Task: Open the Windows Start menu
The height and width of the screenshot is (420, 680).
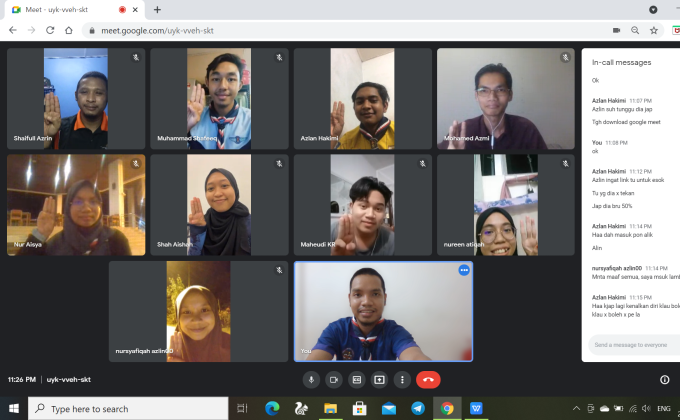Action: [13, 408]
